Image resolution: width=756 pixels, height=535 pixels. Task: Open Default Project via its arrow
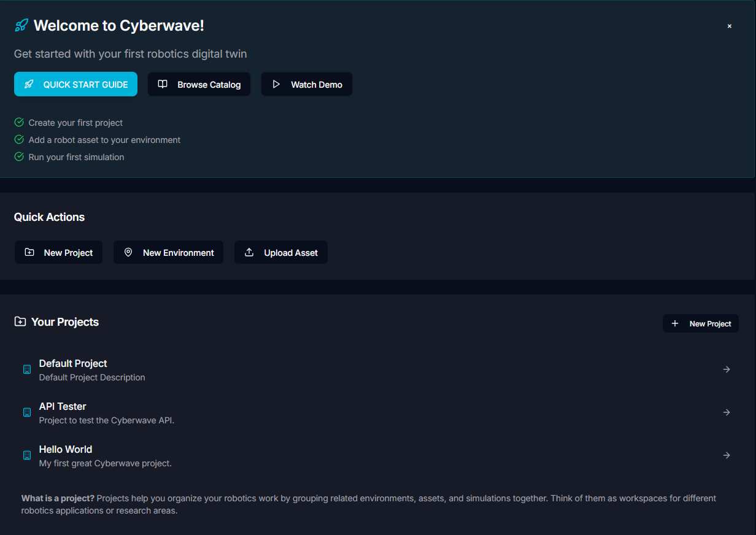[727, 369]
